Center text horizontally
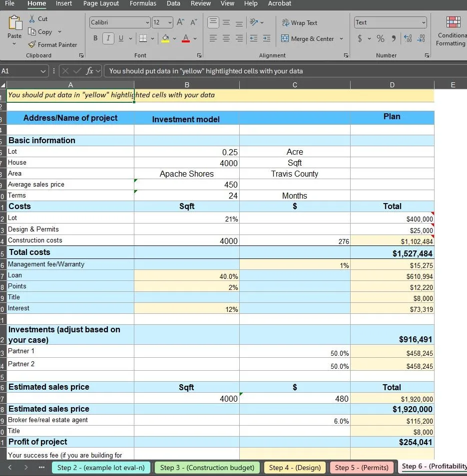The height and width of the screenshot is (476, 467). (226, 38)
